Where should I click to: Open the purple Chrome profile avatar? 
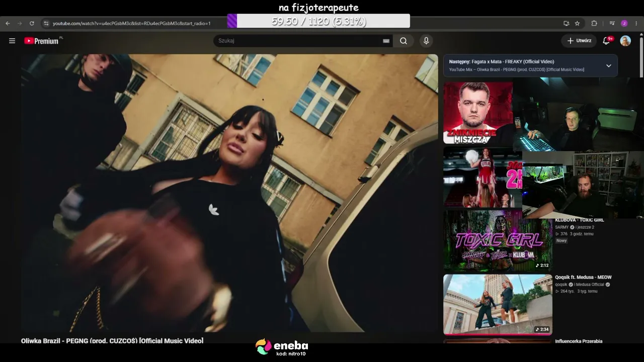[x=624, y=23]
